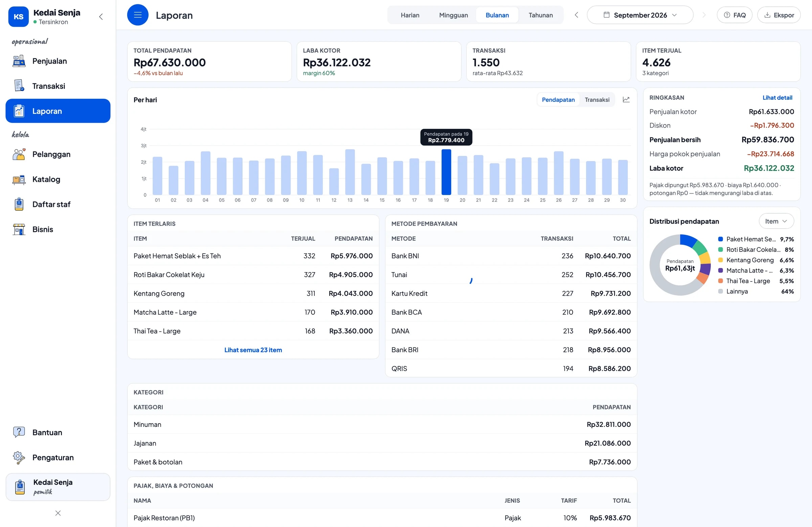This screenshot has width=812, height=527.
Task: Open the Item distribution dropdown
Action: tap(776, 221)
